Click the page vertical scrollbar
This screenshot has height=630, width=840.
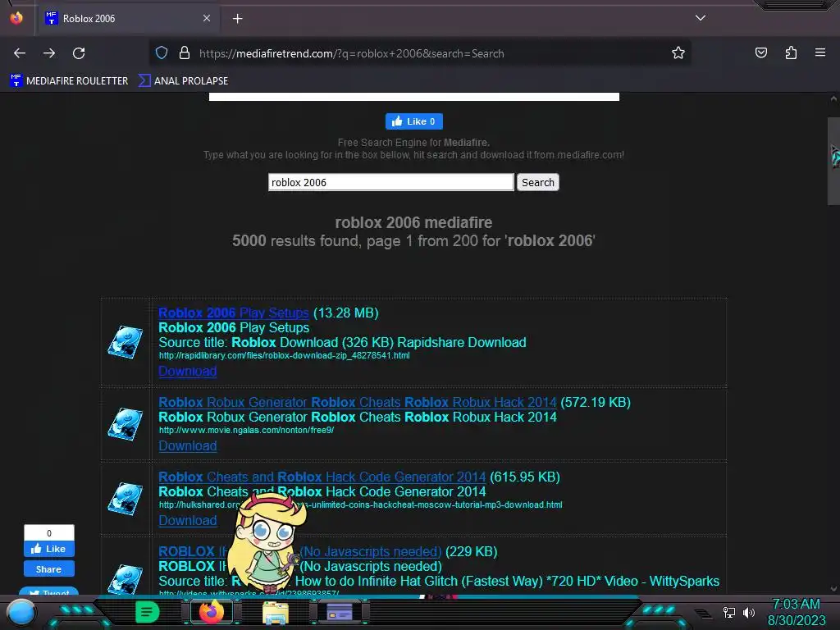click(x=833, y=161)
